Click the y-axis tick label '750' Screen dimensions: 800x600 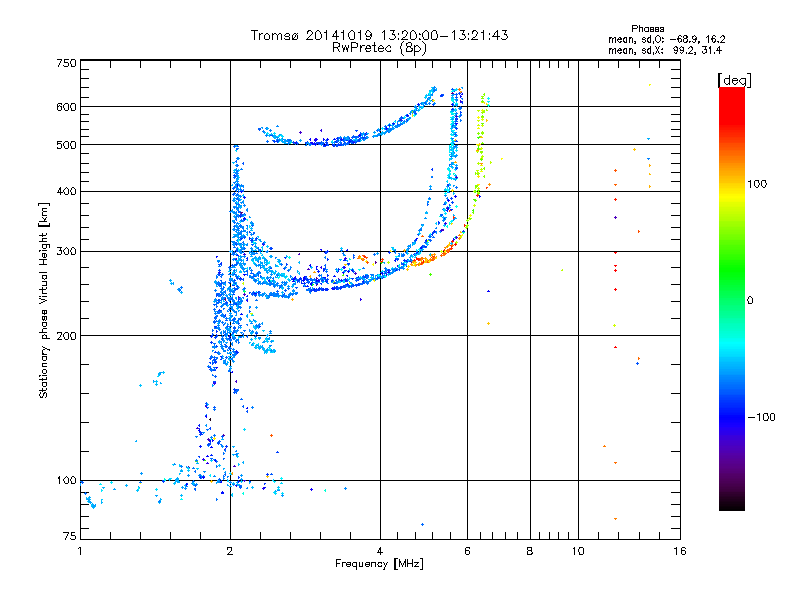[x=66, y=63]
